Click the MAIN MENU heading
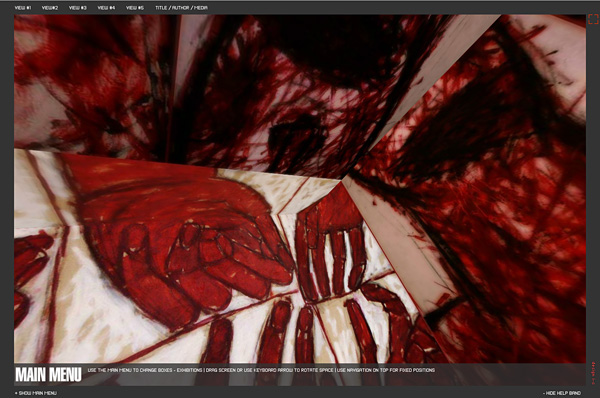Image resolution: width=600 pixels, height=398 pixels. (48, 374)
